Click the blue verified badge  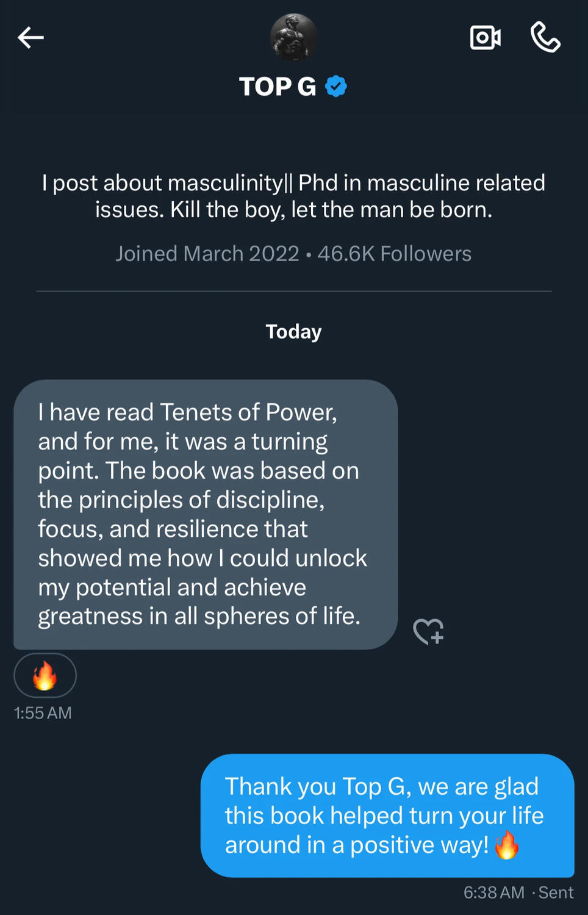tap(336, 87)
